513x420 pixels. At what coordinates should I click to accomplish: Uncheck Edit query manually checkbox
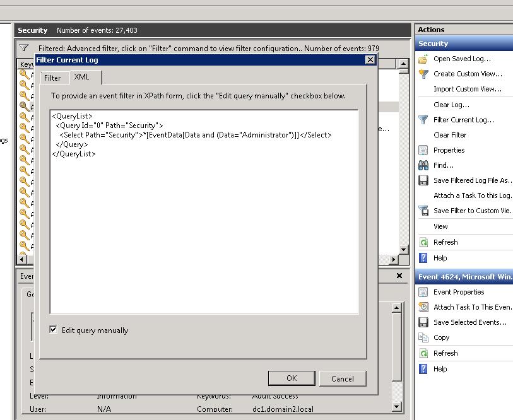pos(53,329)
